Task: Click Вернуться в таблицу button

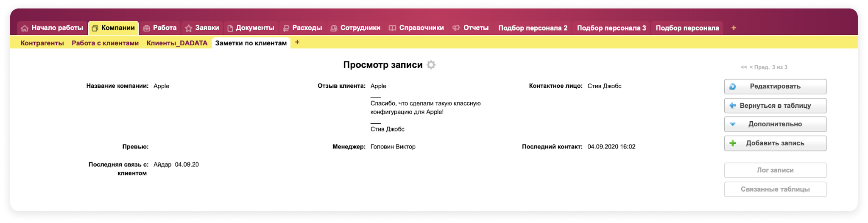Action: tap(775, 106)
